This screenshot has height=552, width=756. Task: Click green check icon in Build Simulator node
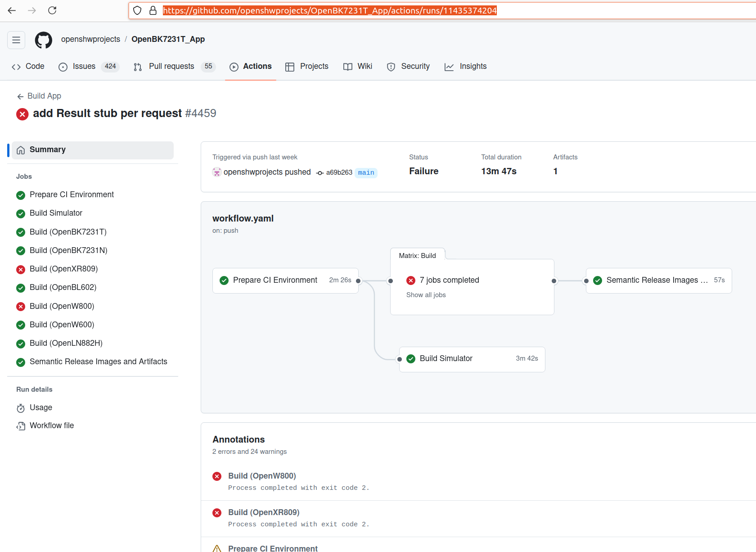(411, 359)
